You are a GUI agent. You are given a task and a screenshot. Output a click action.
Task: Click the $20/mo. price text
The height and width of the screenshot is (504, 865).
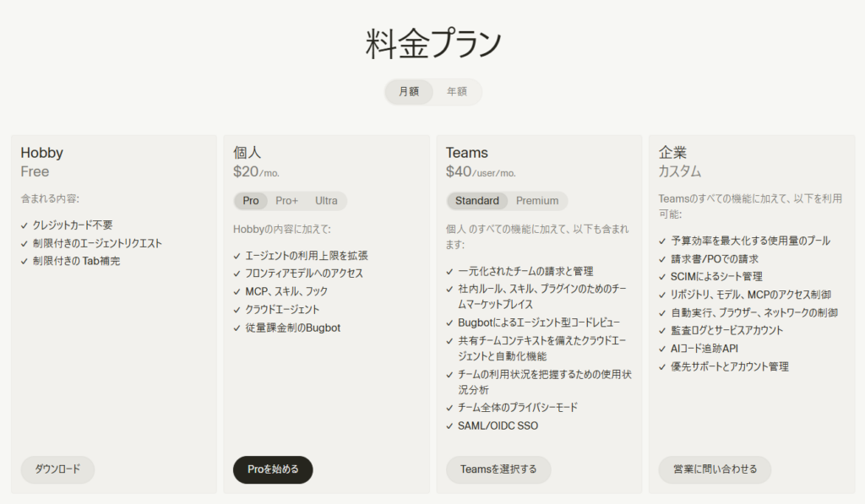(x=256, y=172)
